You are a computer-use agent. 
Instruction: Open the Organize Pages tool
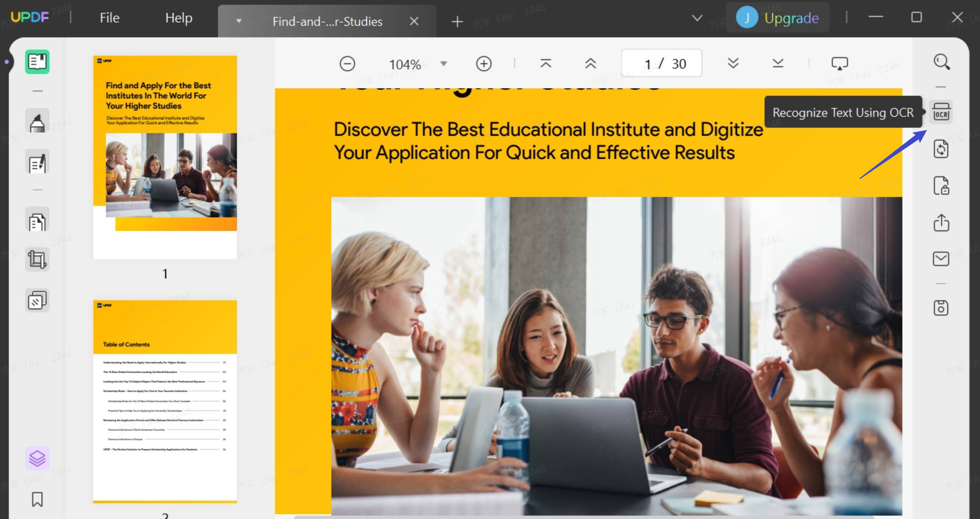point(37,221)
